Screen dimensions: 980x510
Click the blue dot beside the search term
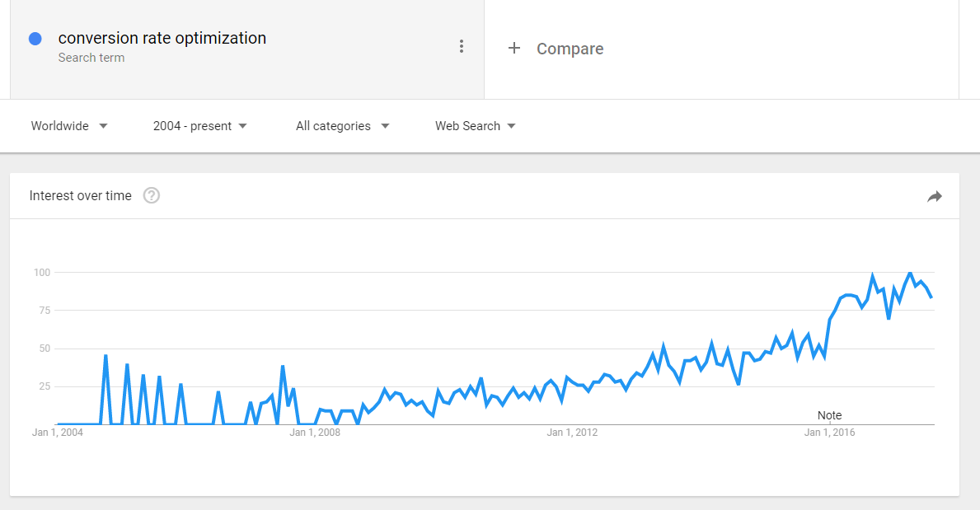[35, 39]
